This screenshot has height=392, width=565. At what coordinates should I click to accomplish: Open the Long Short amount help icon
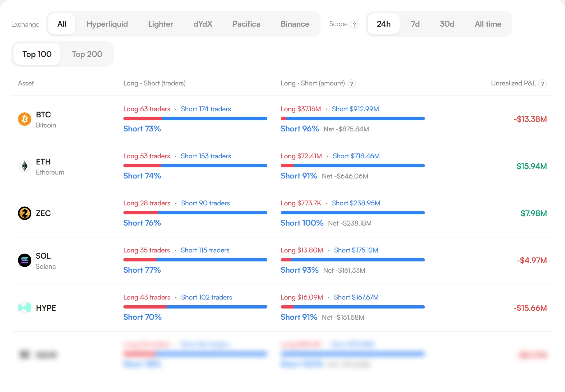pos(351,84)
